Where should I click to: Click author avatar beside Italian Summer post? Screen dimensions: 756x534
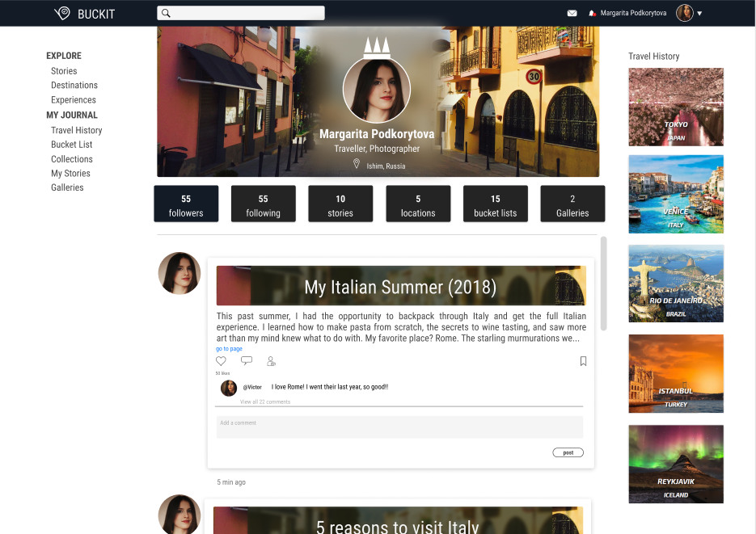click(x=179, y=273)
